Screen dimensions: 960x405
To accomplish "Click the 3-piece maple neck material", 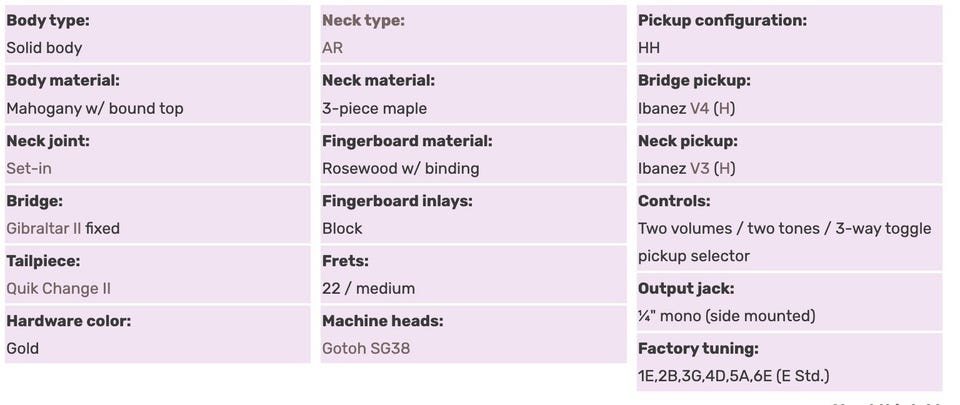I will pos(374,108).
